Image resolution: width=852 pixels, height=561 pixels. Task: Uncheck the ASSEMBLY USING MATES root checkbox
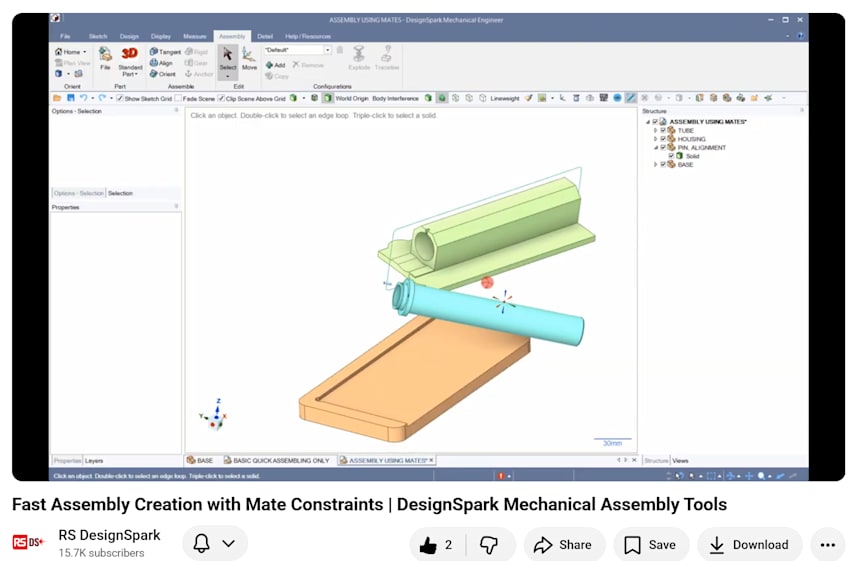[655, 122]
